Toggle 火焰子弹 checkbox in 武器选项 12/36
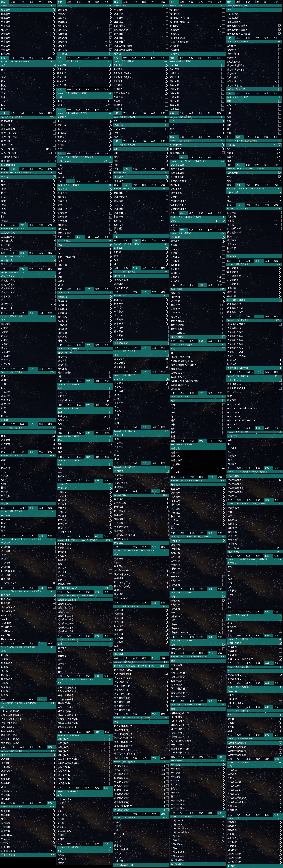The height and width of the screenshot is (868, 283). coord(223,97)
